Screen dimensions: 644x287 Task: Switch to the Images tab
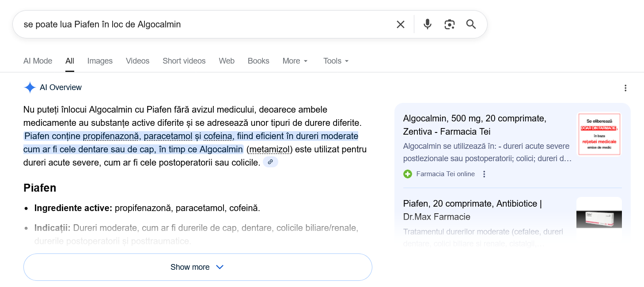click(x=100, y=61)
